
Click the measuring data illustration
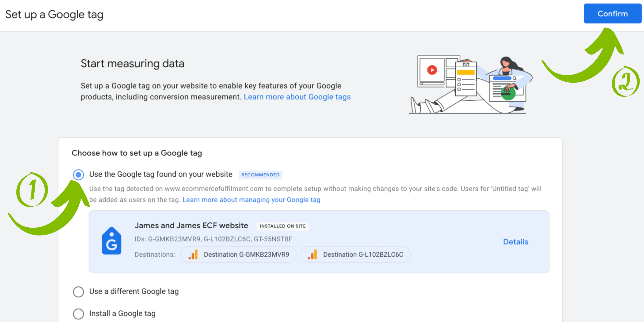click(x=470, y=85)
